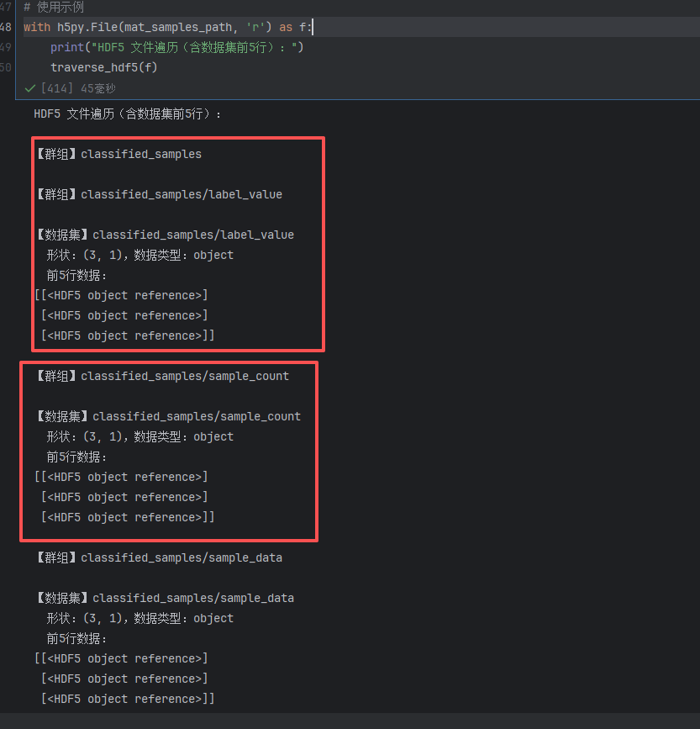
Task: Select the 【数据集】classified_samples/sample_data line
Action: click(165, 598)
